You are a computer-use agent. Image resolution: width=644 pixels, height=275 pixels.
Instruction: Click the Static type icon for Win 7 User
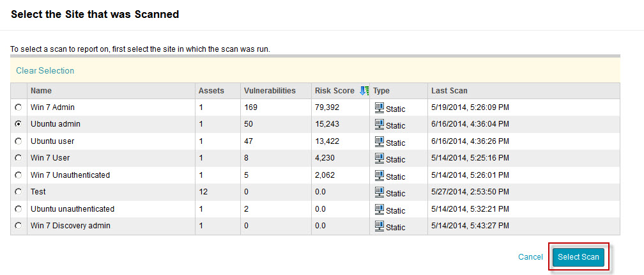379,158
